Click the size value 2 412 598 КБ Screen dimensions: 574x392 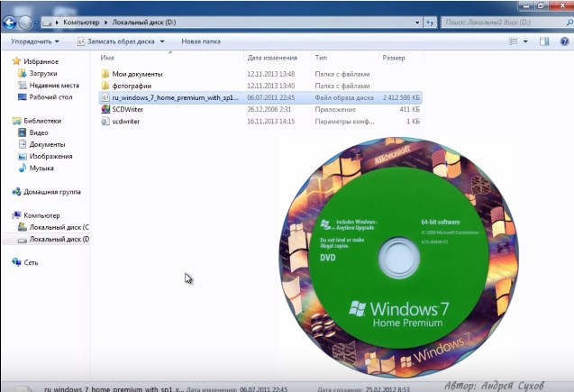(401, 97)
